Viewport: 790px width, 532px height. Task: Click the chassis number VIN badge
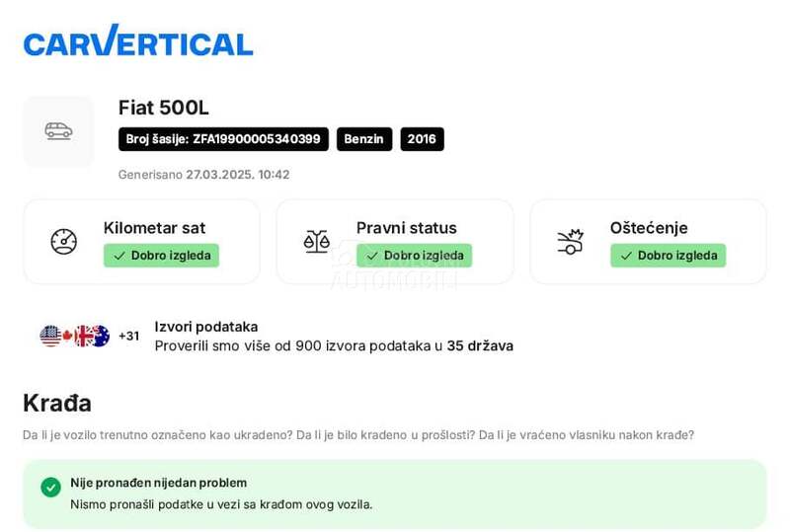click(x=223, y=139)
